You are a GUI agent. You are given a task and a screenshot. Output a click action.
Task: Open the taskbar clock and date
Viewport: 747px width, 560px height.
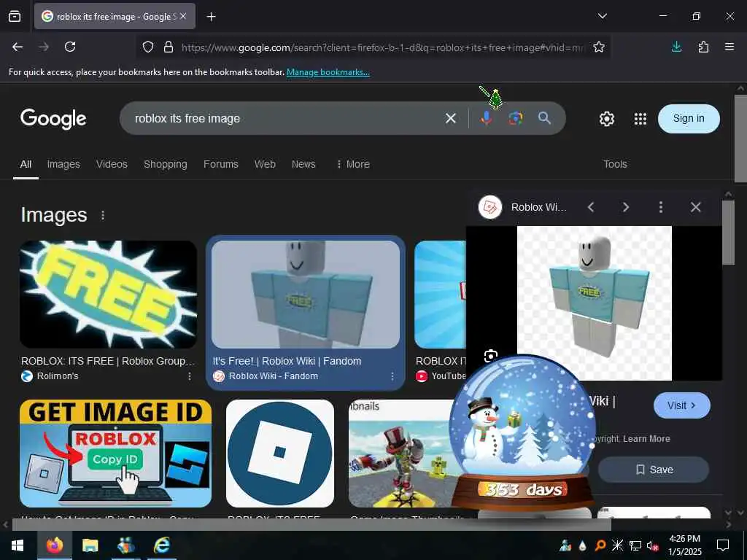(x=685, y=545)
